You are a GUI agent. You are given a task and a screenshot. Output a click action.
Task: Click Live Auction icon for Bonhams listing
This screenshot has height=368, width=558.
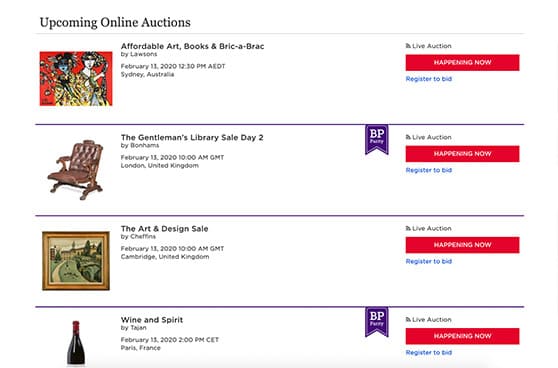(x=408, y=137)
